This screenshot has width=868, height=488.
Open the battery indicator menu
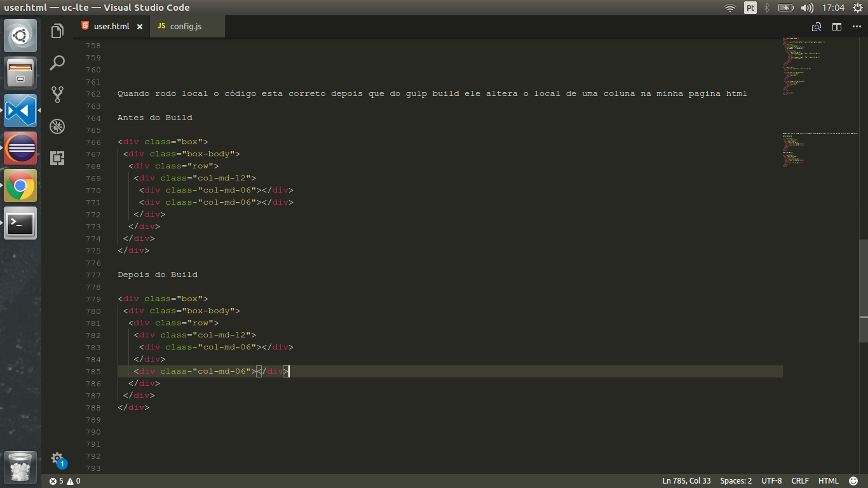point(786,8)
